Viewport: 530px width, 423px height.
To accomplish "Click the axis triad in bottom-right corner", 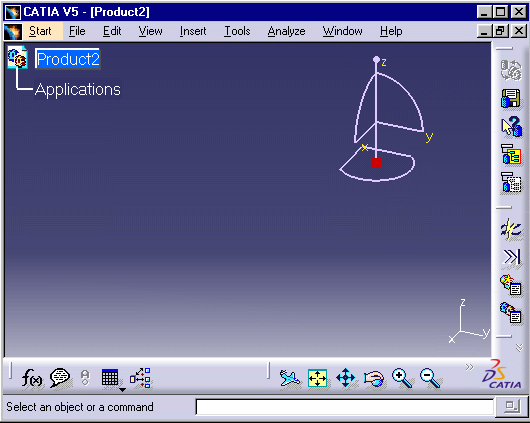I will (469, 322).
